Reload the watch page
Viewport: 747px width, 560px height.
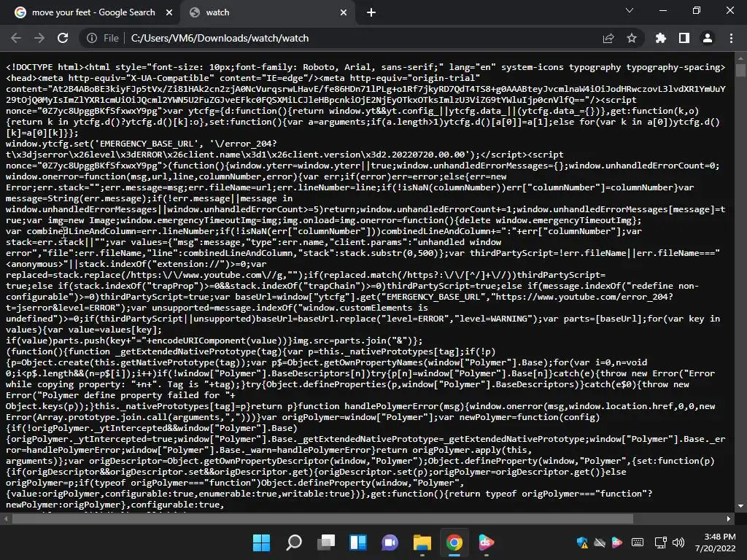[x=63, y=38]
